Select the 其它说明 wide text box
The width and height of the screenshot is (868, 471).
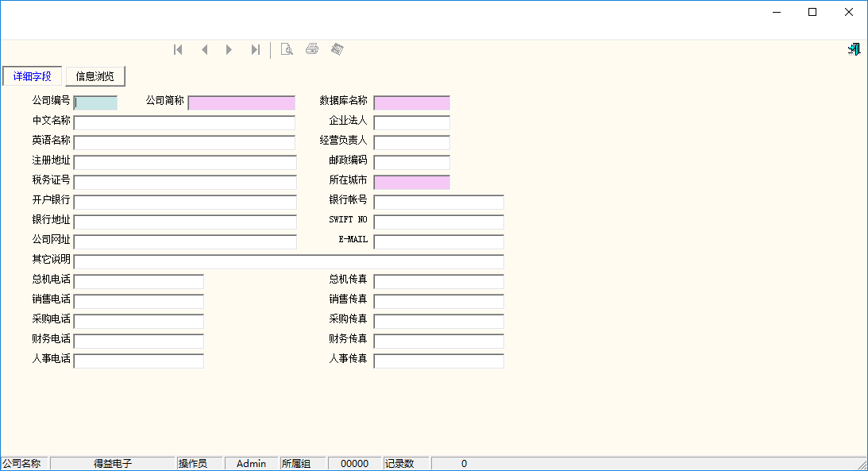(288, 261)
